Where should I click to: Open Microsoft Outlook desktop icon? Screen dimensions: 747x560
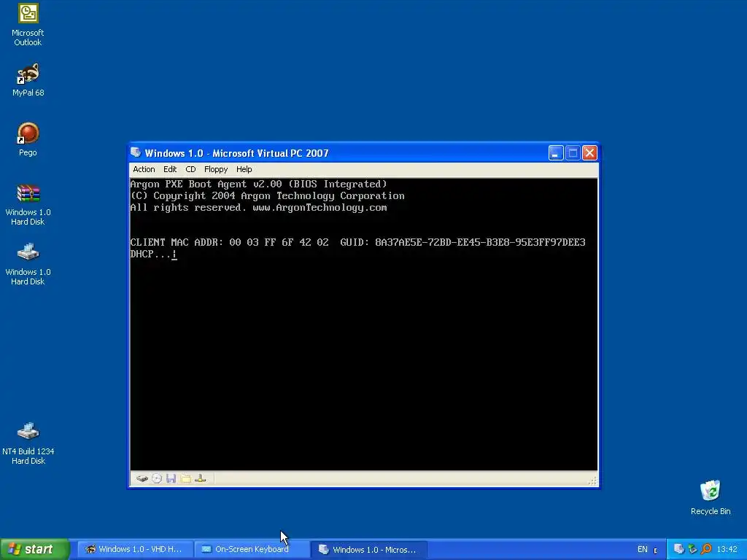[28, 25]
